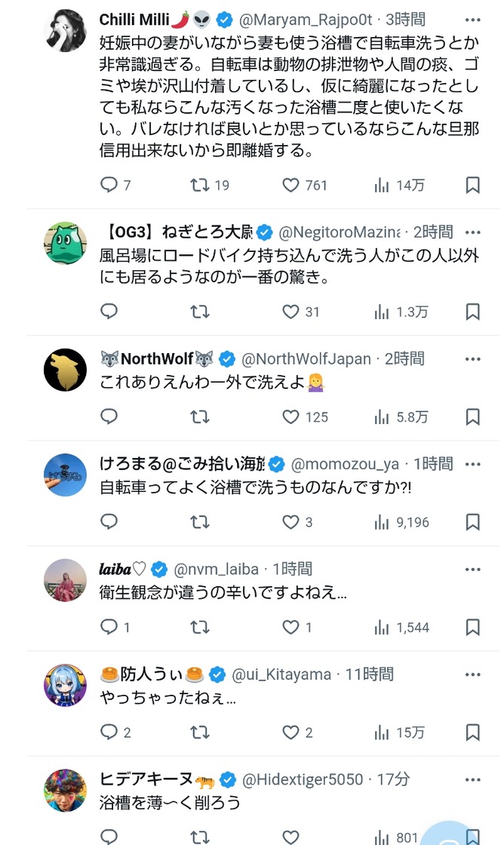
Task: Like Chilli Milli's post with 761 likes
Action: pos(291,185)
